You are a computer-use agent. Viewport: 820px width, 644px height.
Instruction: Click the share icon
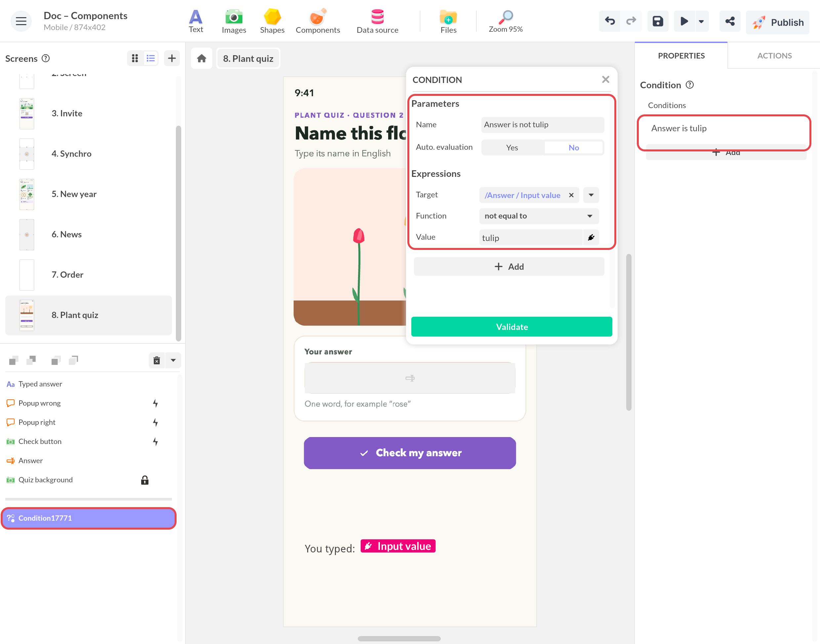[x=729, y=21]
